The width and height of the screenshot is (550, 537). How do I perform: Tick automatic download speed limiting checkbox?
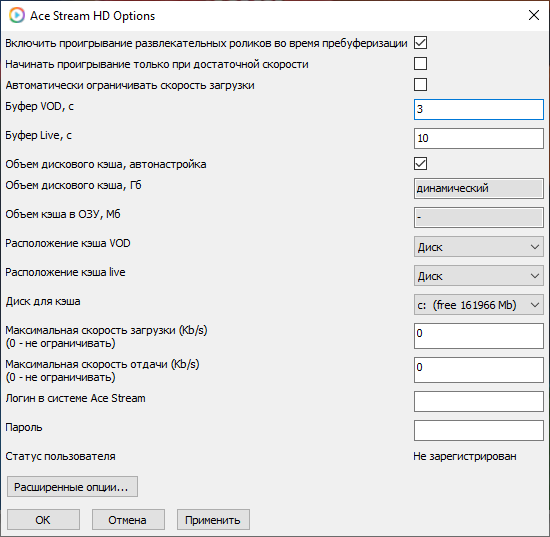pyautogui.click(x=420, y=85)
